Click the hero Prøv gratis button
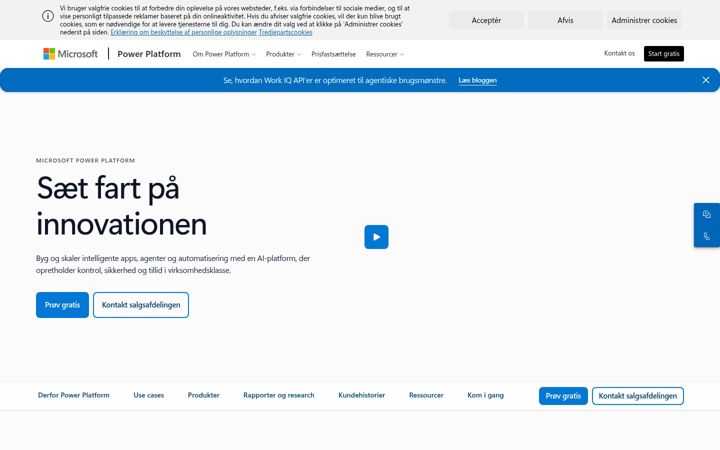This screenshot has height=450, width=720. click(62, 305)
